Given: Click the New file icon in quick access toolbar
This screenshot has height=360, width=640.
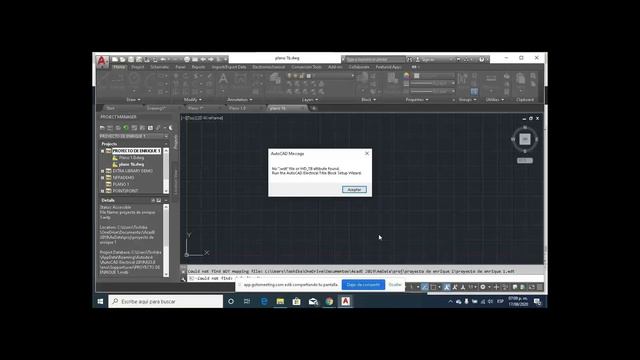Looking at the screenshot, I should coord(115,59).
